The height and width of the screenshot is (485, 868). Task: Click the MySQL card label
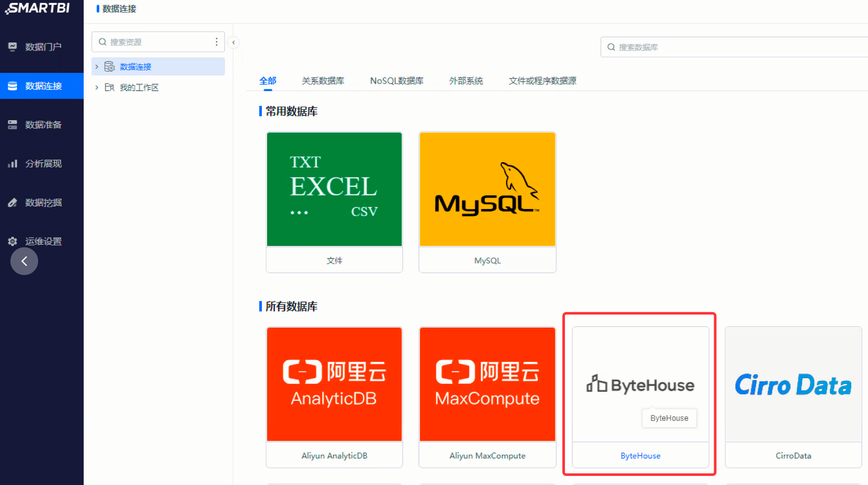pos(487,260)
